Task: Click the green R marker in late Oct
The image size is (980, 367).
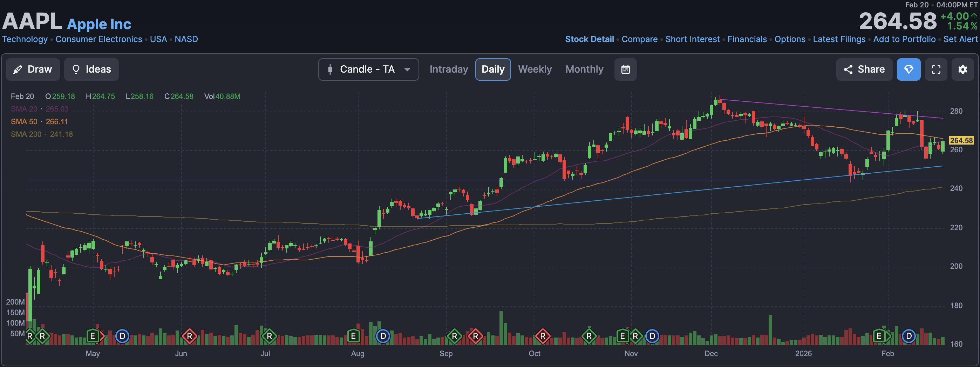Action: pyautogui.click(x=589, y=336)
